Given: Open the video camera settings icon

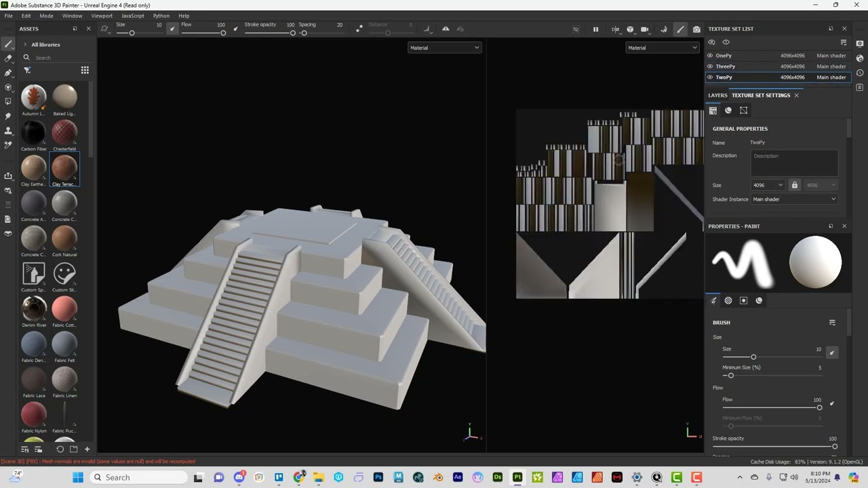Looking at the screenshot, I should [645, 29].
